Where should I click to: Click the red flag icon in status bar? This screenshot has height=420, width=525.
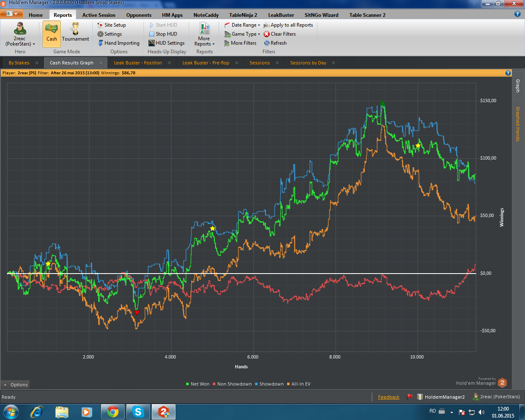(409, 397)
